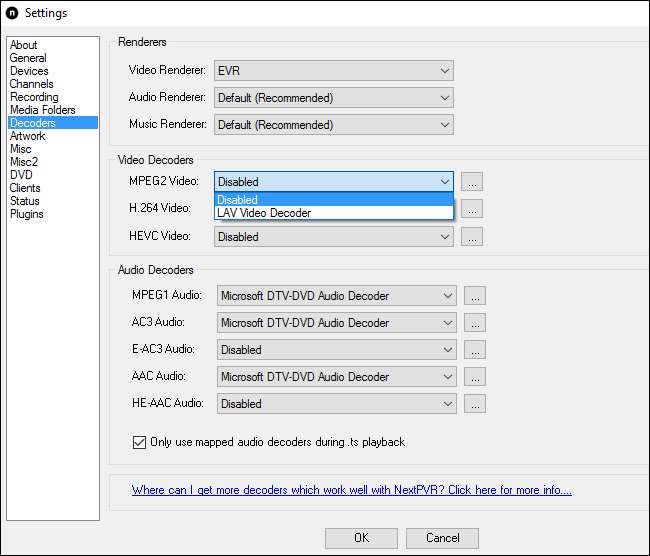Open the Audio Renderer dropdown
The image size is (650, 556).
(x=333, y=98)
